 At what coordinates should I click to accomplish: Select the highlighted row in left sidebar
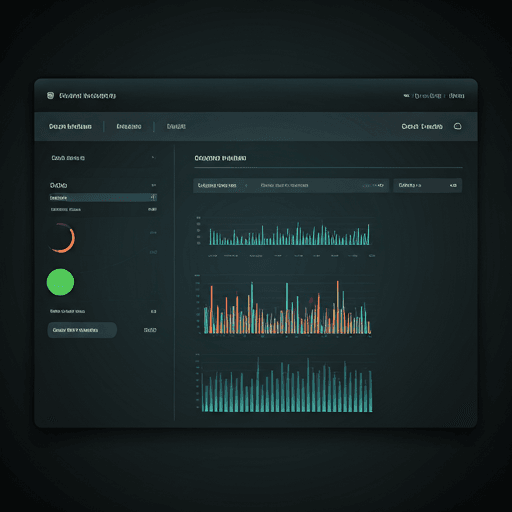coord(103,198)
